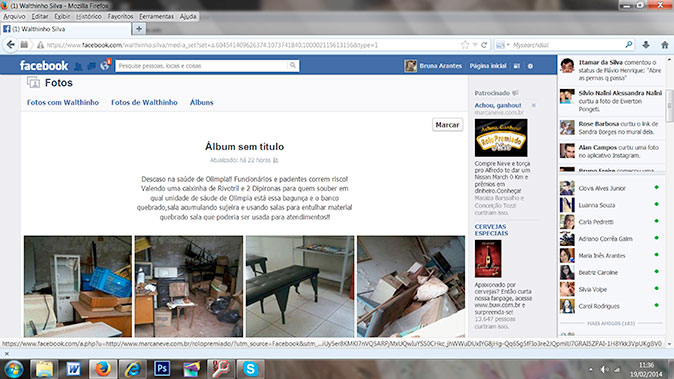Click the Marcar button
The height and width of the screenshot is (379, 674).
447,125
